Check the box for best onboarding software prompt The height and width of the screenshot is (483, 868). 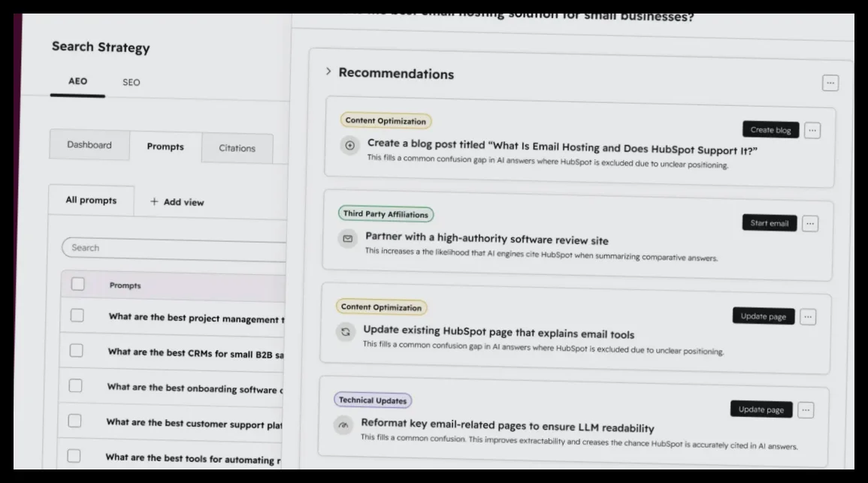pyautogui.click(x=75, y=385)
